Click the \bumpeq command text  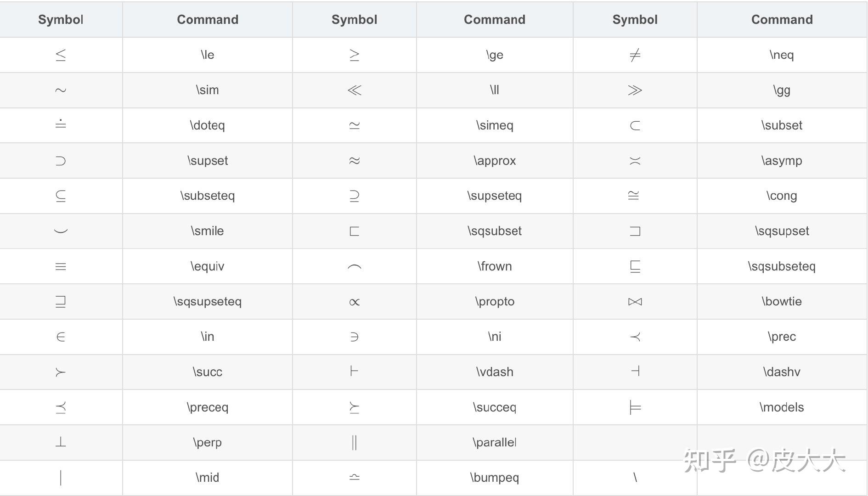[x=495, y=478]
